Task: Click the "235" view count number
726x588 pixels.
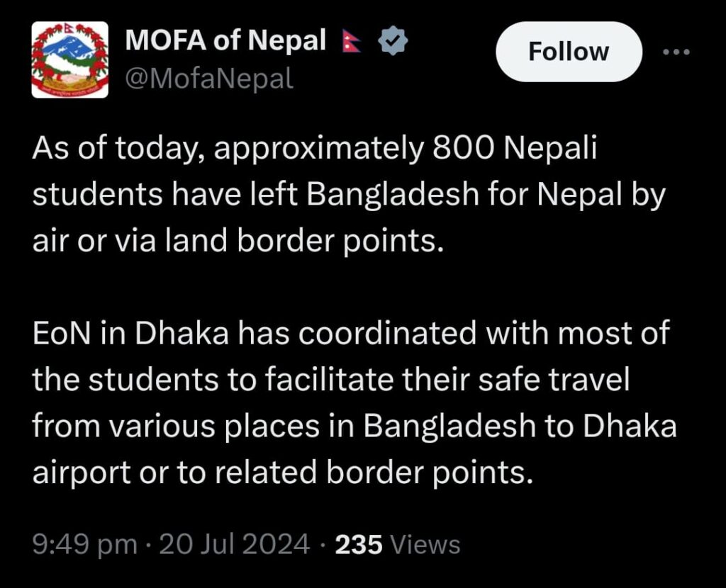Action: point(359,545)
